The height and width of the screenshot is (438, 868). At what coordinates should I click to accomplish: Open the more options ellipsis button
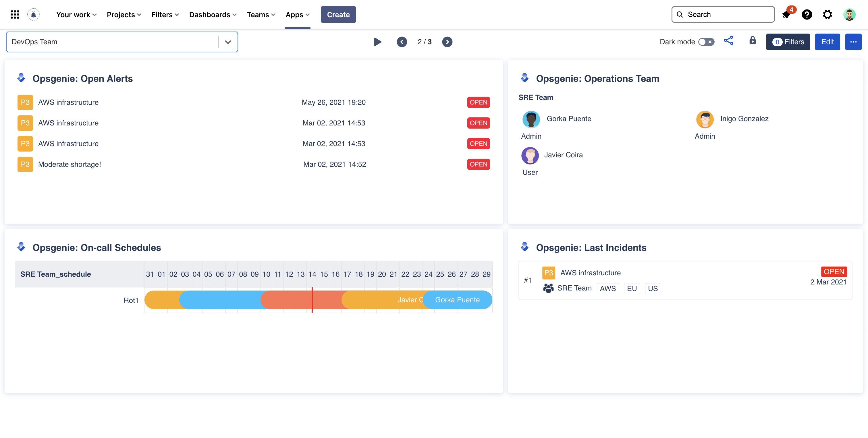[853, 42]
